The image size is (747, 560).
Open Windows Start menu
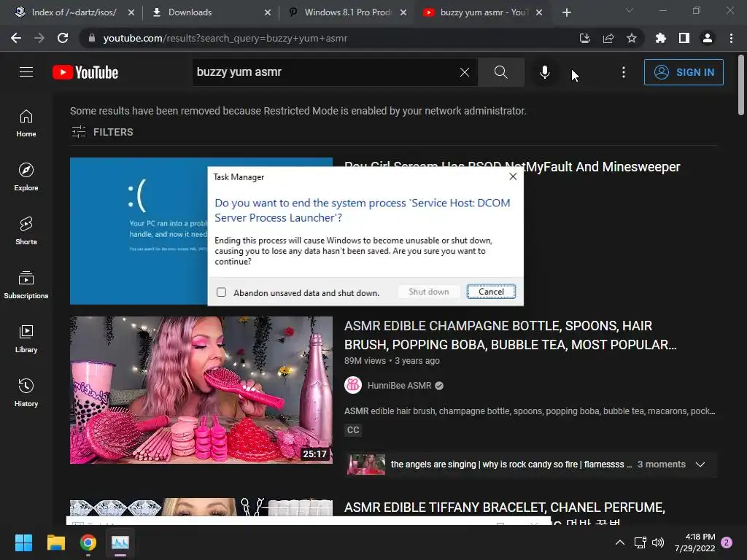pos(23,542)
